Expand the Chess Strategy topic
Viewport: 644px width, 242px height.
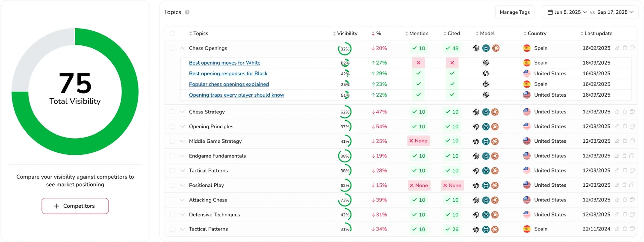(182, 112)
